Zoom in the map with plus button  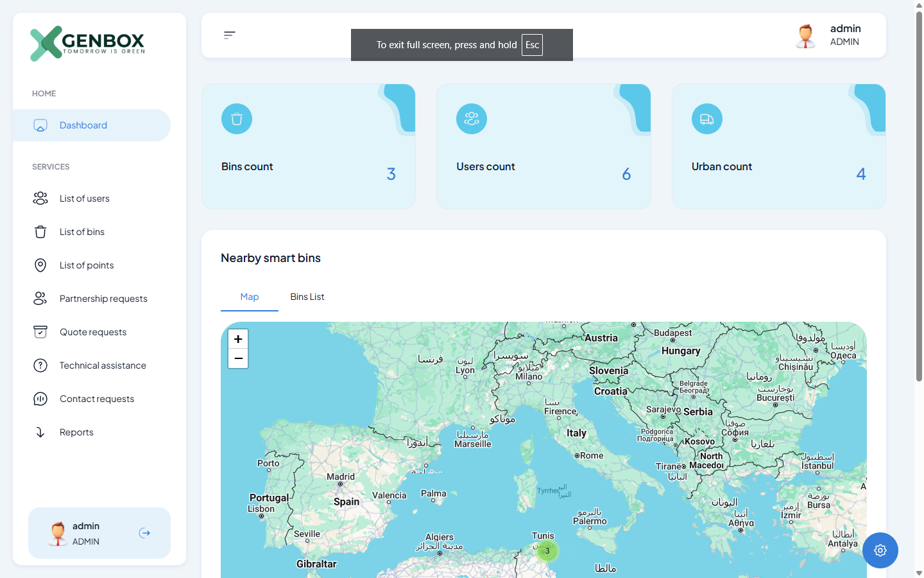[238, 339]
